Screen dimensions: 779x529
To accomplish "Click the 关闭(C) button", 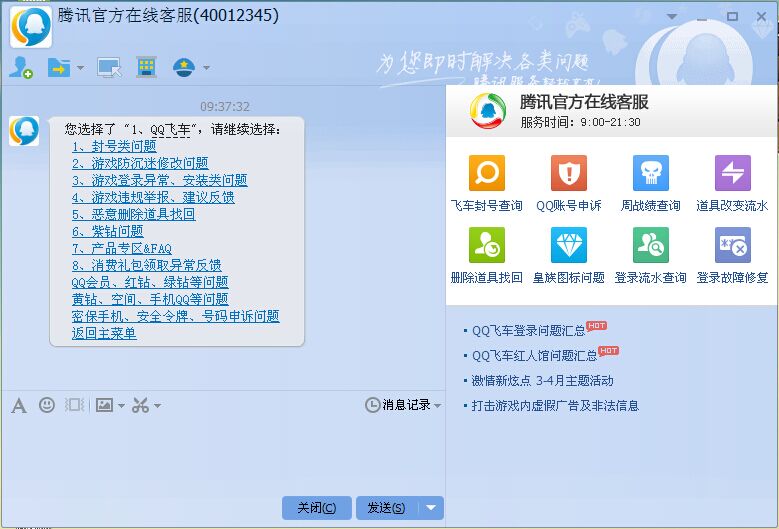I will [x=316, y=508].
